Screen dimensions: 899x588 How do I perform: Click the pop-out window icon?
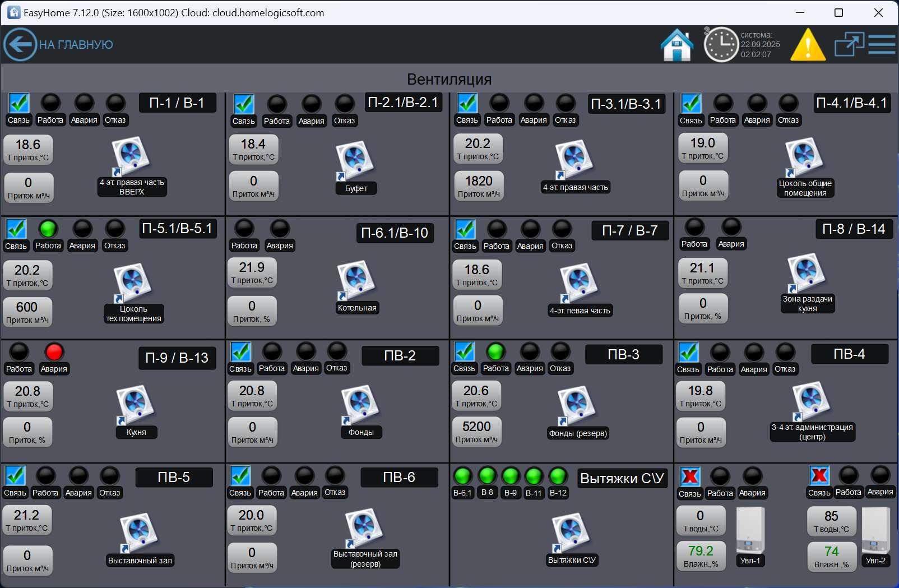[x=849, y=44]
